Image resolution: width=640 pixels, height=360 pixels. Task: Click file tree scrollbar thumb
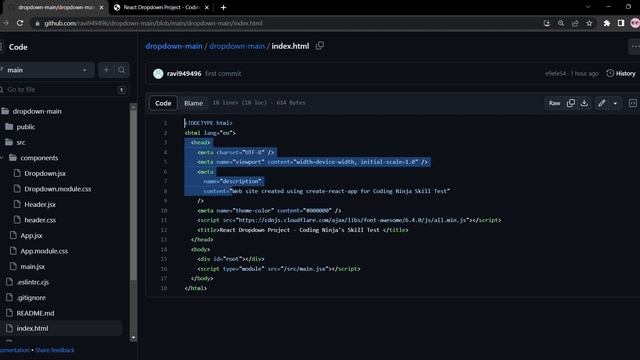133,195
